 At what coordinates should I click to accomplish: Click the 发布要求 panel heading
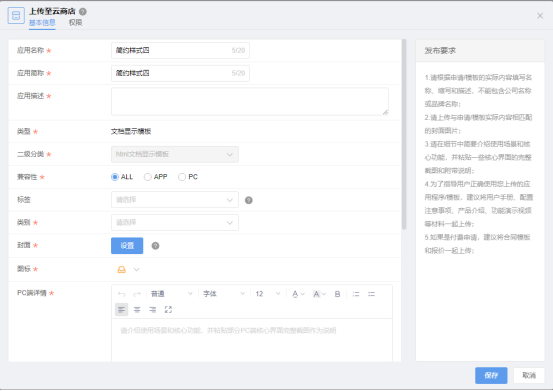coord(440,51)
